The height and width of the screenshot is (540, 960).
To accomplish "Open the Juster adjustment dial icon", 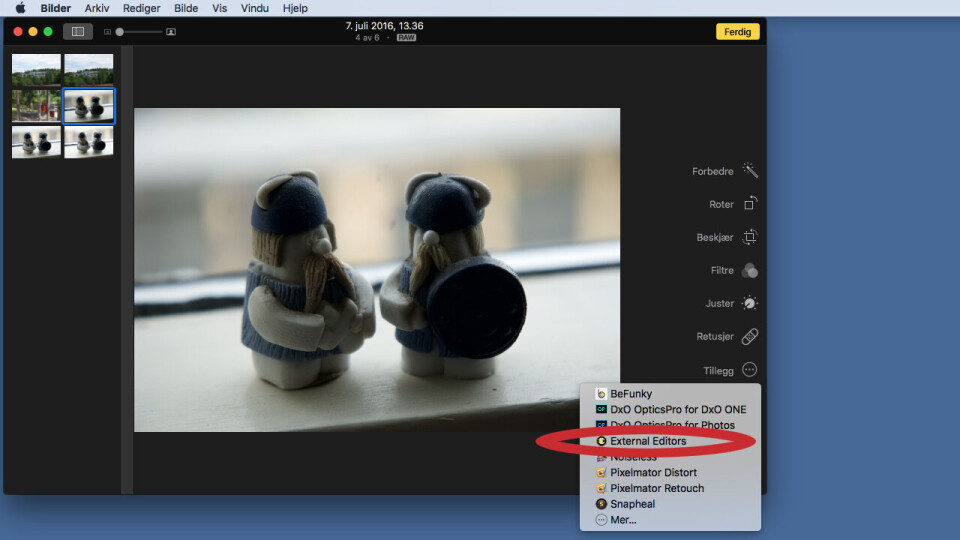I will point(749,303).
